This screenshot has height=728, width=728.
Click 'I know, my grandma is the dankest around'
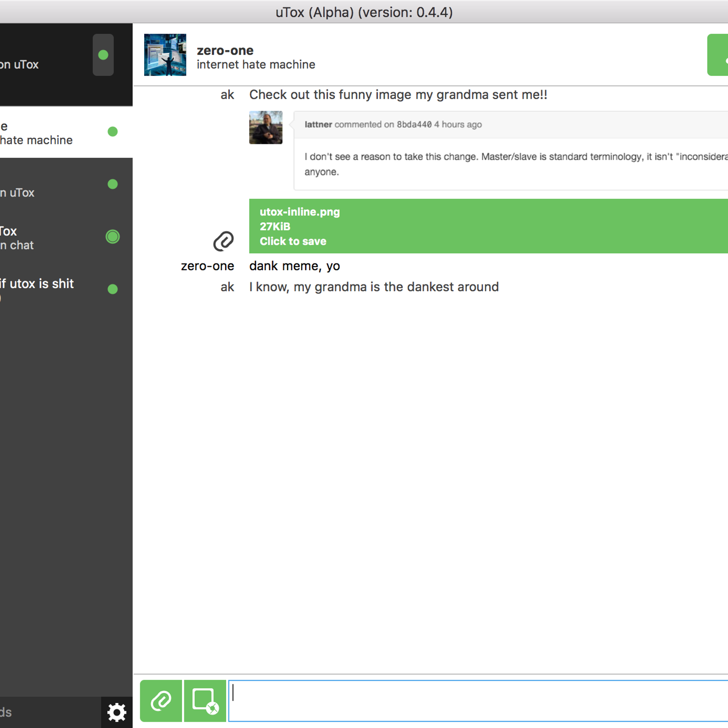coord(374,287)
